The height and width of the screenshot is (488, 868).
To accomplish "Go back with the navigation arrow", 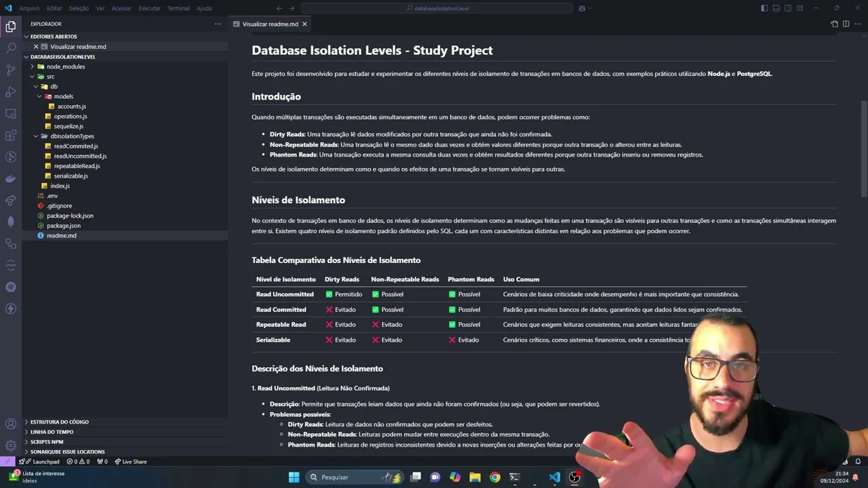I will coord(279,8).
